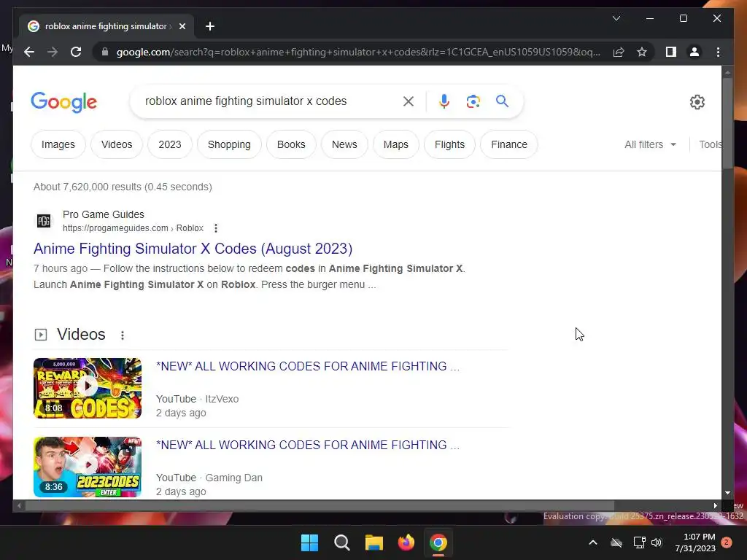Click the vertical scrollbar thumb

coord(727,122)
